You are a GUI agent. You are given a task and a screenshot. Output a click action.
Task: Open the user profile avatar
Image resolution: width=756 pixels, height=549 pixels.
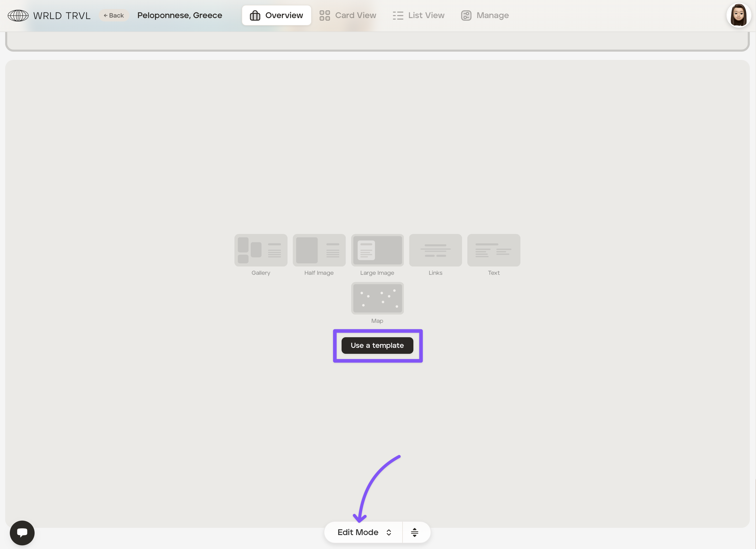point(738,15)
